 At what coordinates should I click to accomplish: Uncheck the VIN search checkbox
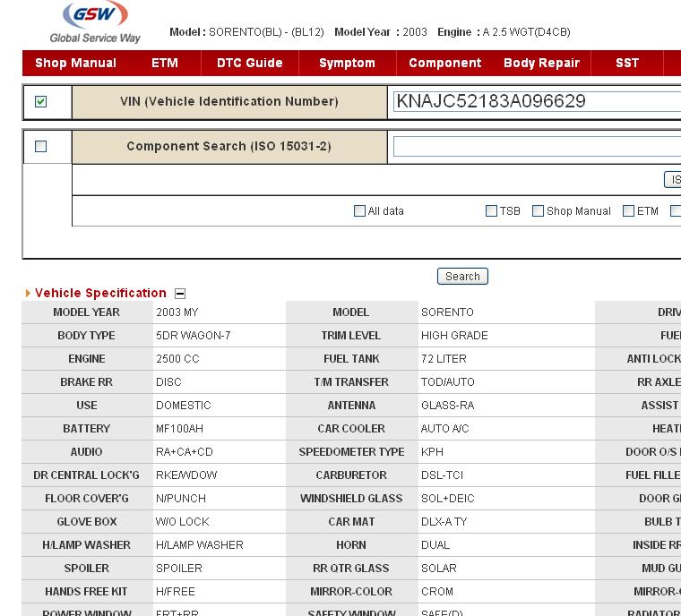[40, 102]
